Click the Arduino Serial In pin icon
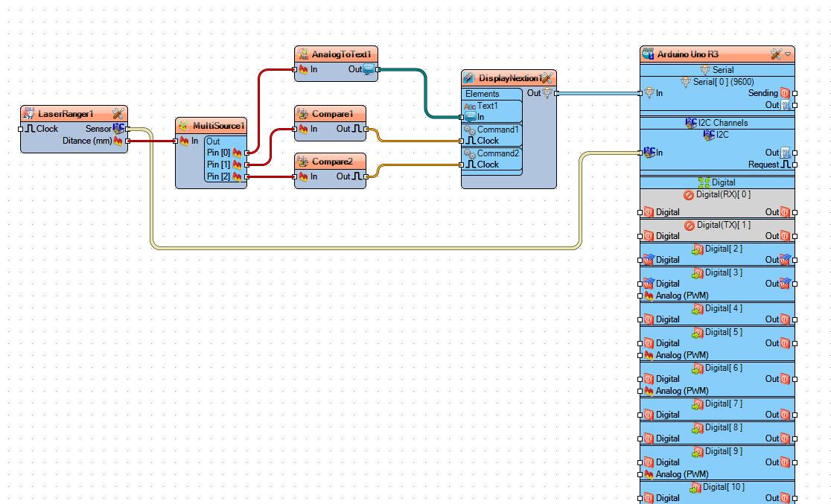 tap(649, 93)
